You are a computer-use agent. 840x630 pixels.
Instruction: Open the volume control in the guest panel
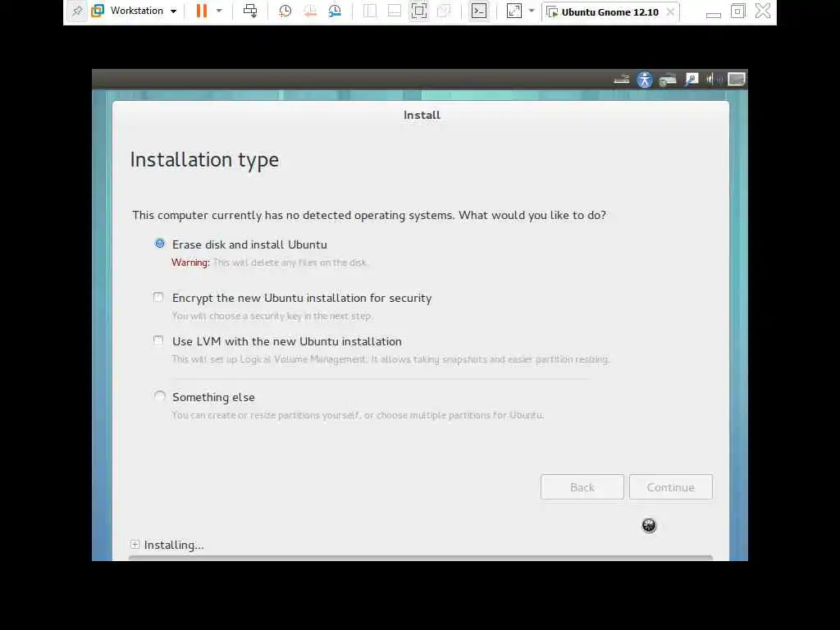pyautogui.click(x=714, y=80)
